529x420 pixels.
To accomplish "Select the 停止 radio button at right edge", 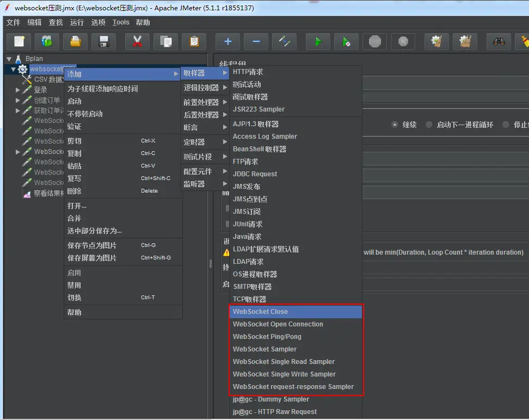I will point(506,125).
